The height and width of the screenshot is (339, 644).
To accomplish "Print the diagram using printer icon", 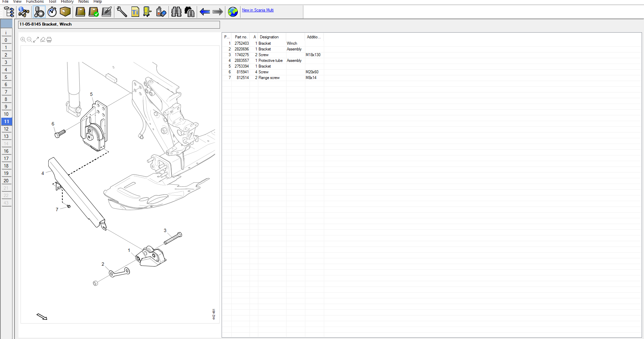I will pyautogui.click(x=49, y=40).
